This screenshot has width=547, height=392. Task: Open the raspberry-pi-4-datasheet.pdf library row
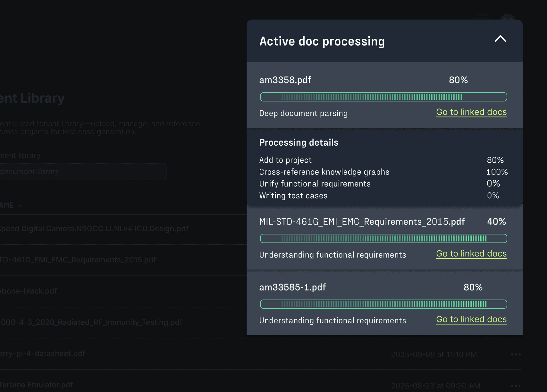(43, 354)
